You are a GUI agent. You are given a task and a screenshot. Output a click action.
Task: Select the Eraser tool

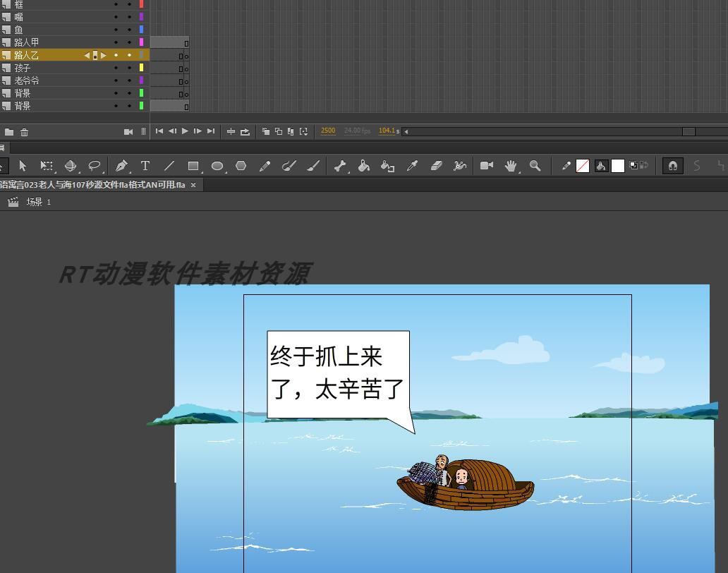click(435, 166)
